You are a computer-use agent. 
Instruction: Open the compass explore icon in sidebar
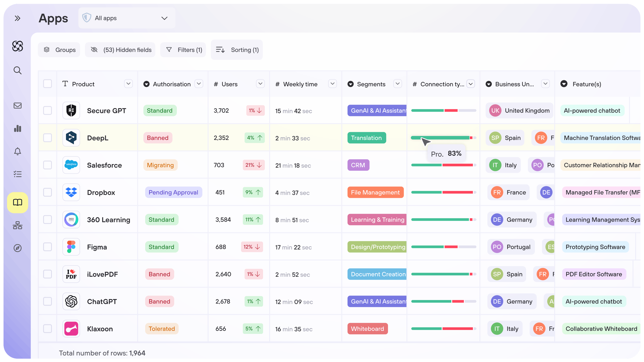click(17, 248)
